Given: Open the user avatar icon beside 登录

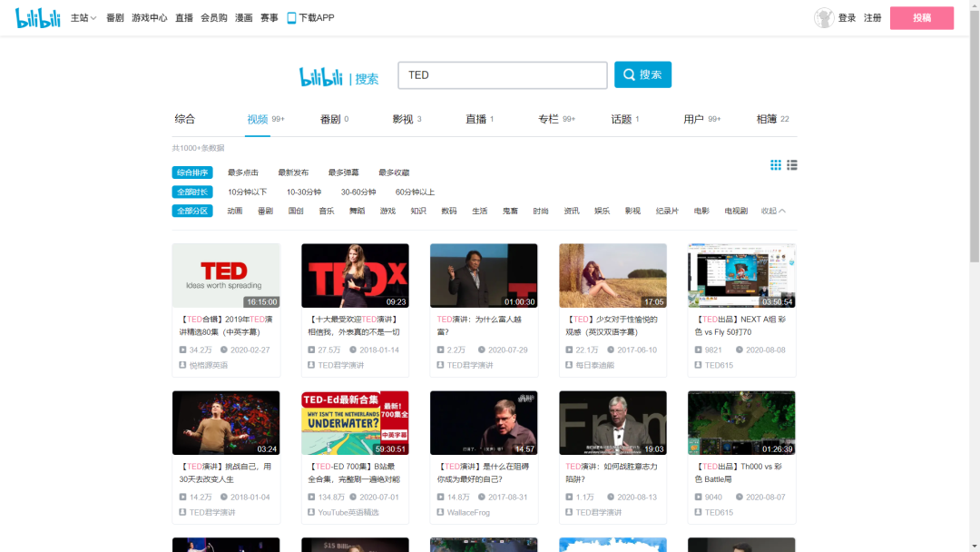Looking at the screenshot, I should point(824,18).
